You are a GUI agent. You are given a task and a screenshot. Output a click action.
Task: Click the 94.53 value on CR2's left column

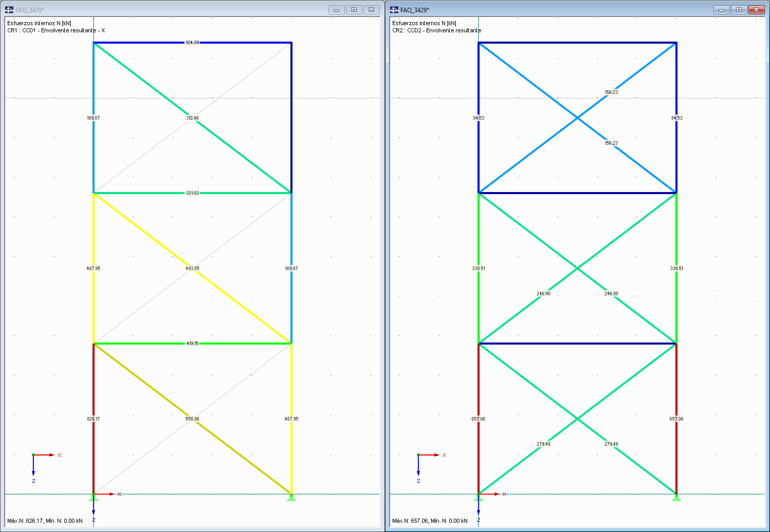coord(478,118)
